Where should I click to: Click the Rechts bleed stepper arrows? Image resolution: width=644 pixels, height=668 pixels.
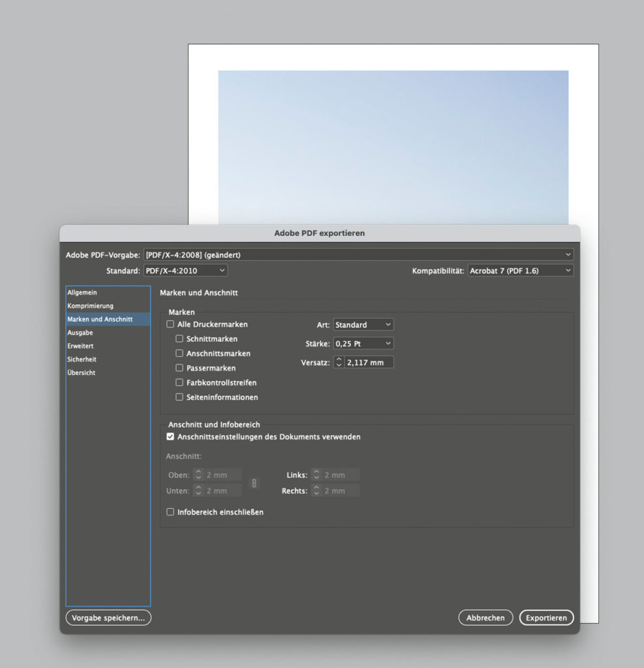point(316,491)
